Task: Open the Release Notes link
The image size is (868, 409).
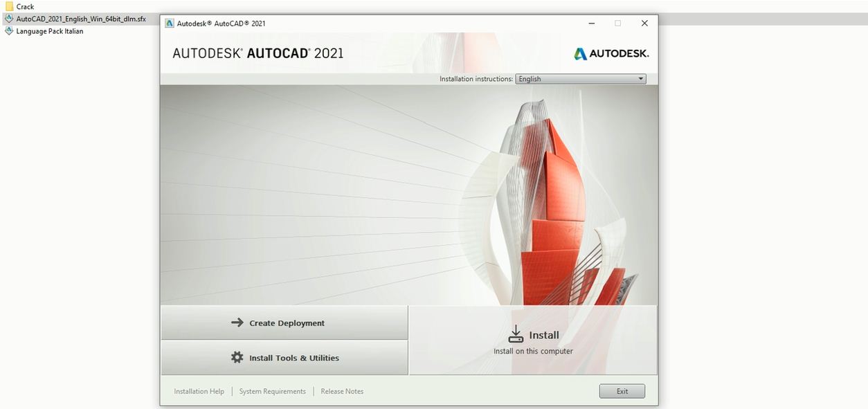Action: [x=342, y=392]
